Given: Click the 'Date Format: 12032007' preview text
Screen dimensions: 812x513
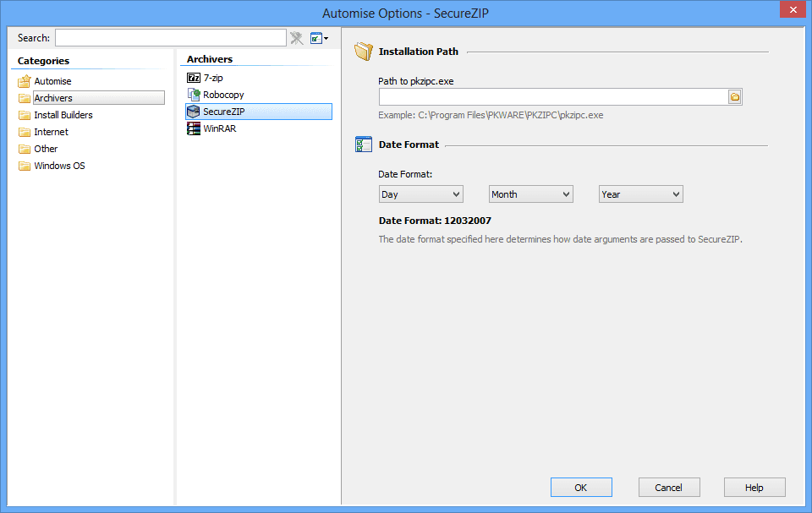Looking at the screenshot, I should click(x=435, y=221).
